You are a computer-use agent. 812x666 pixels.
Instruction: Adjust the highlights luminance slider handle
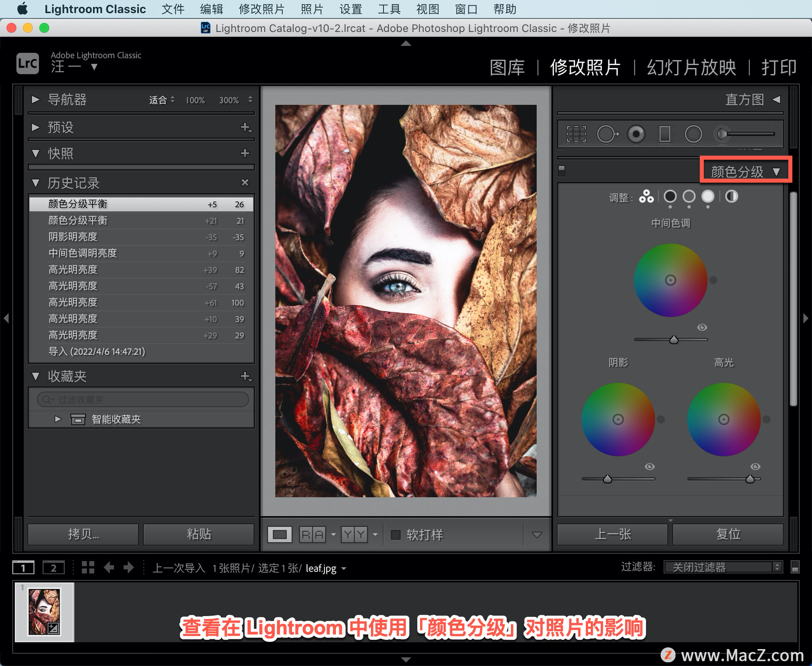click(x=750, y=479)
